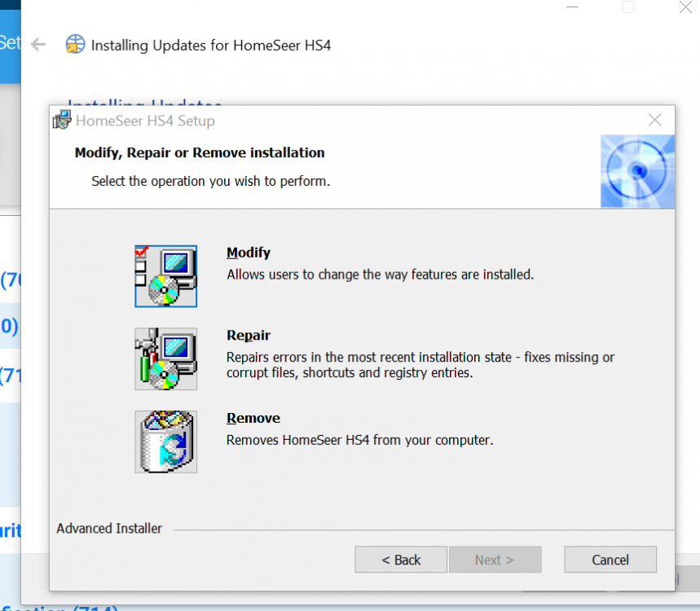Viewport: 700px width, 611px height.
Task: Click the blue Set header behind the dialog
Action: [11, 43]
